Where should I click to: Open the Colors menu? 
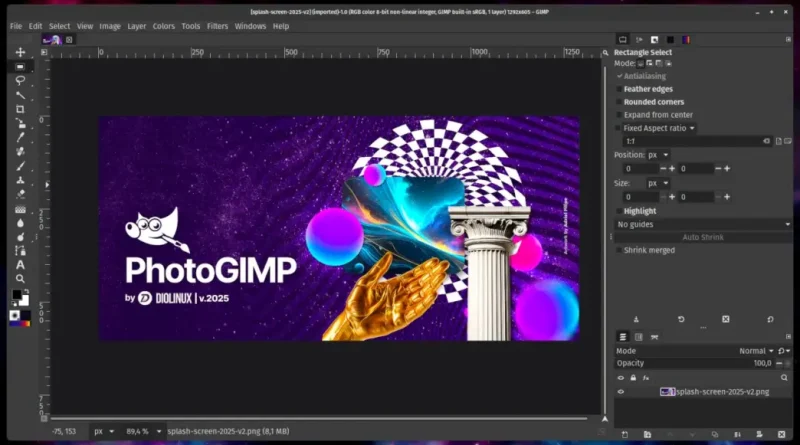163,26
